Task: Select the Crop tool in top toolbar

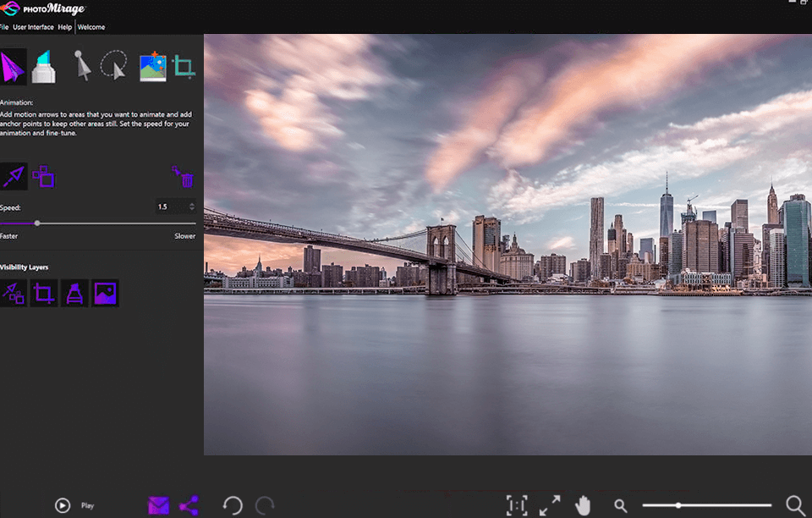Action: pos(184,67)
